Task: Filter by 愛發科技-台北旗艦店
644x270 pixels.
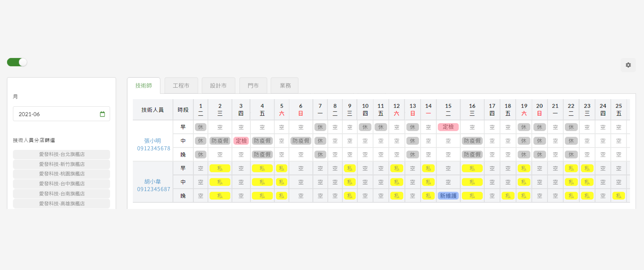Action: pyautogui.click(x=62, y=154)
